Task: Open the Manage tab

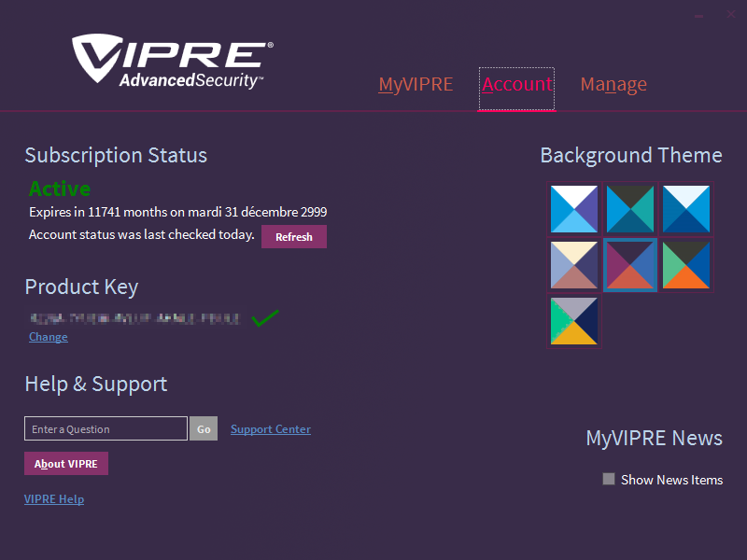Action: tap(613, 84)
